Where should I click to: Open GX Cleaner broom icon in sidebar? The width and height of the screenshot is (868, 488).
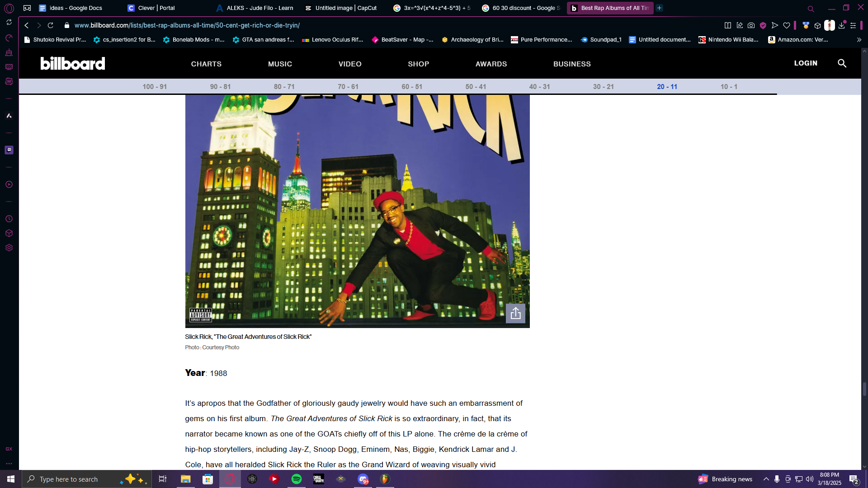[x=9, y=53]
